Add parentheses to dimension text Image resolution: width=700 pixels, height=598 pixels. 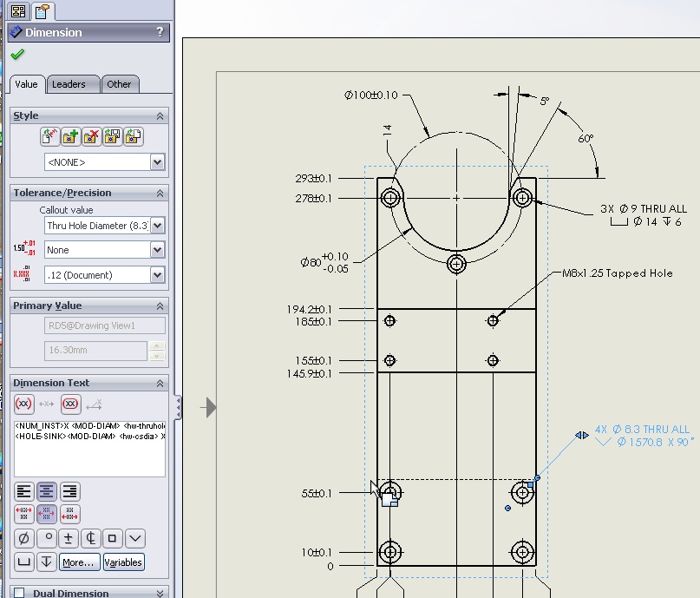click(23, 404)
